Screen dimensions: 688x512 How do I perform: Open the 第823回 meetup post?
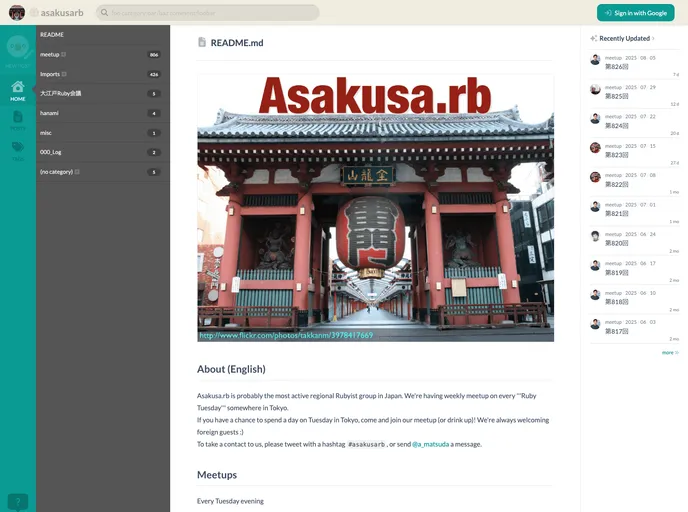(616, 155)
